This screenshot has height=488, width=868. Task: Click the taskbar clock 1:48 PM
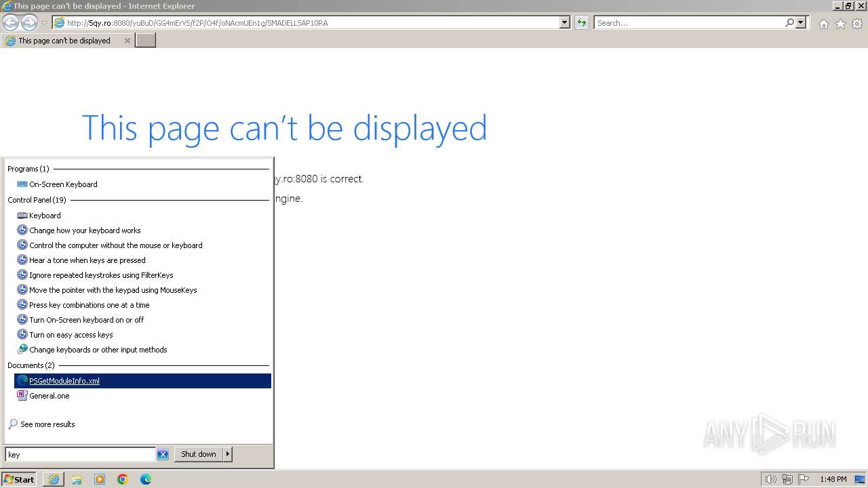coord(833,479)
